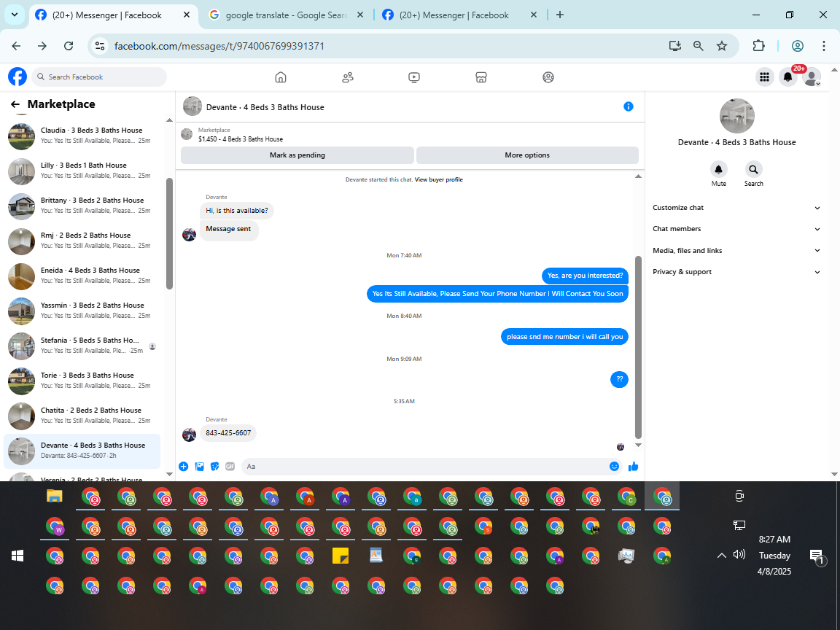
Task: Show hidden system tray icons chevron
Action: pos(722,556)
